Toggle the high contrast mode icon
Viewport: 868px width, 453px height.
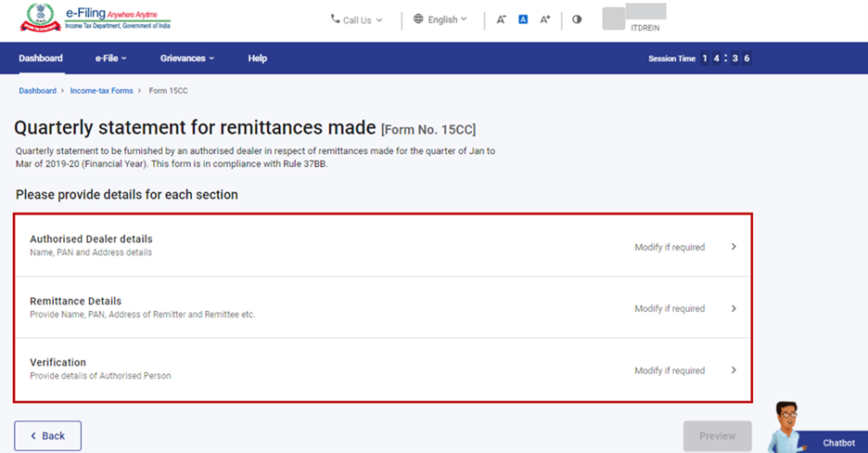pos(577,19)
